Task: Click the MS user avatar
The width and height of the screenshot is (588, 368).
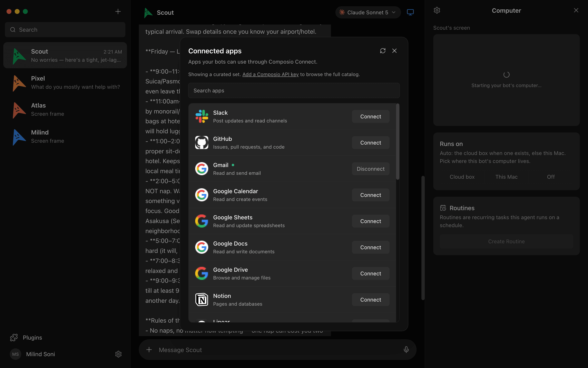Action: coord(16,354)
